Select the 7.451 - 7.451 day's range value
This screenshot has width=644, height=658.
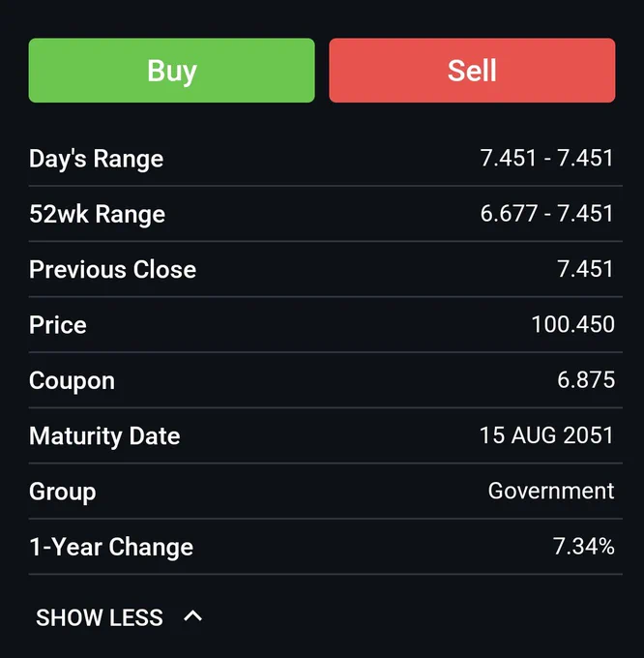pos(546,158)
